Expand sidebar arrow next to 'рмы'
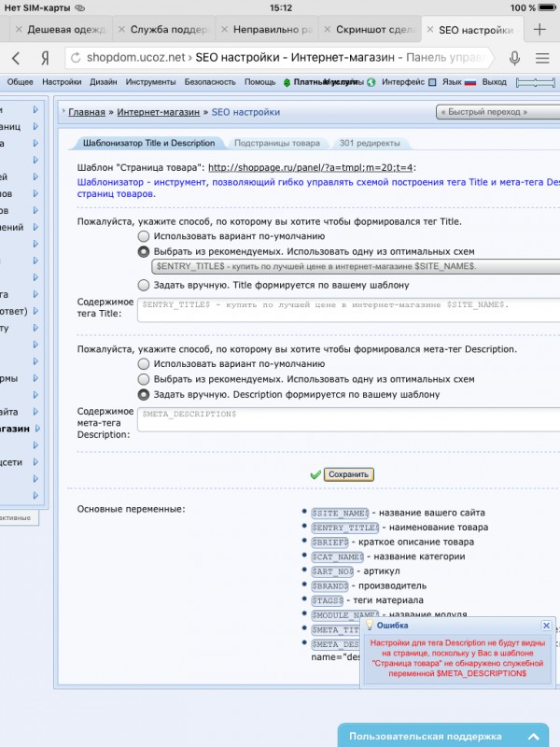This screenshot has width=560, height=747. [x=36, y=378]
